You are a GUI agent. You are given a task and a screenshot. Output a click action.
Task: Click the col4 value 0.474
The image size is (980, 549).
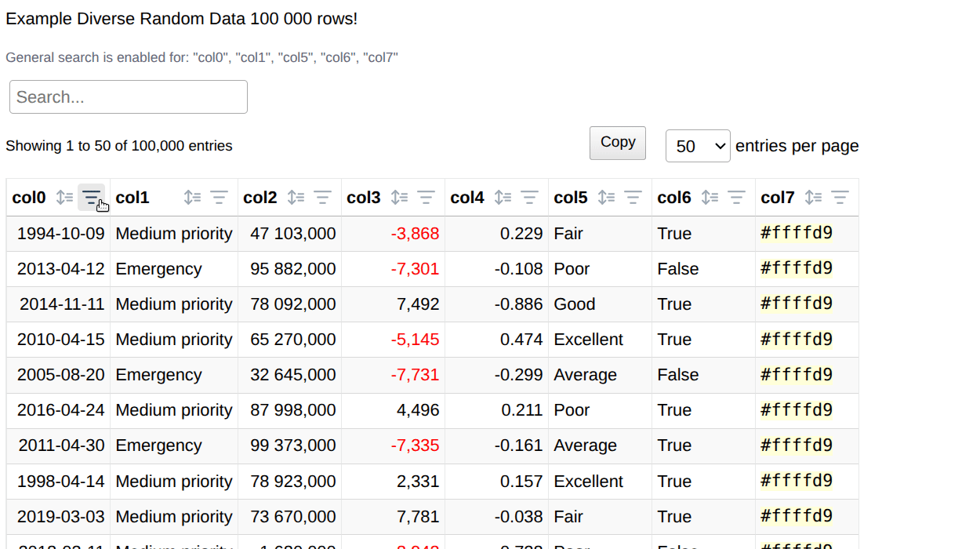click(522, 339)
